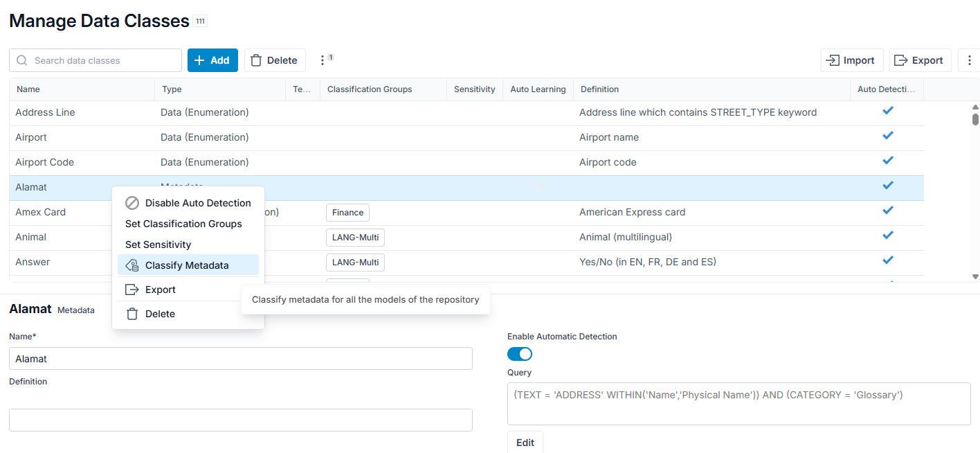The height and width of the screenshot is (453, 980).
Task: Click 'Yes/No (in EN, FR, DE and ES)' cell
Action: (x=648, y=262)
